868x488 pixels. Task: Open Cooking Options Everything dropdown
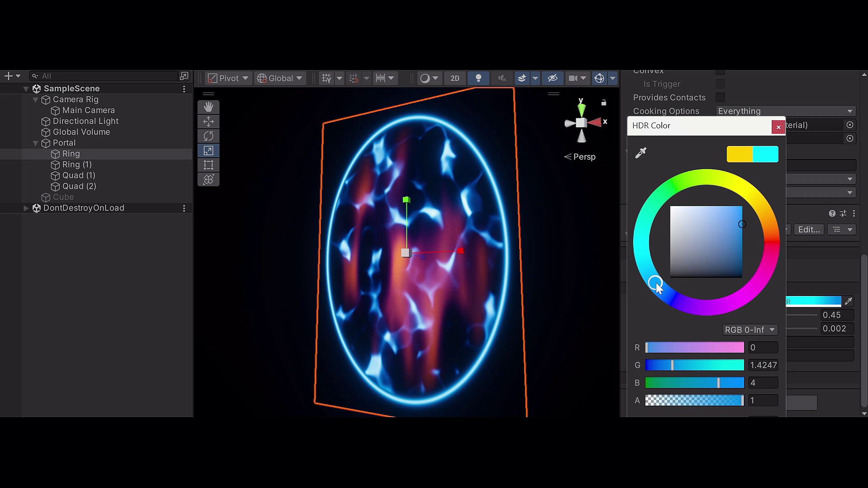tap(786, 111)
